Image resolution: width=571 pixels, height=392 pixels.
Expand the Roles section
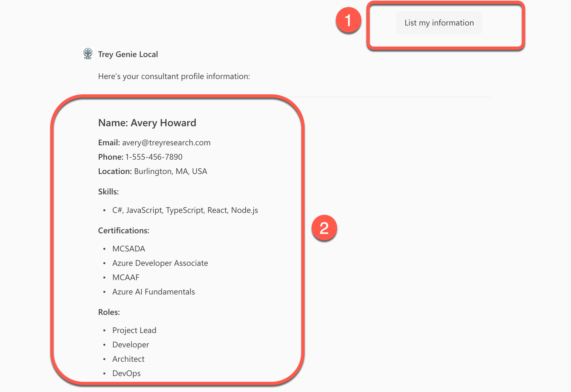[x=109, y=312]
